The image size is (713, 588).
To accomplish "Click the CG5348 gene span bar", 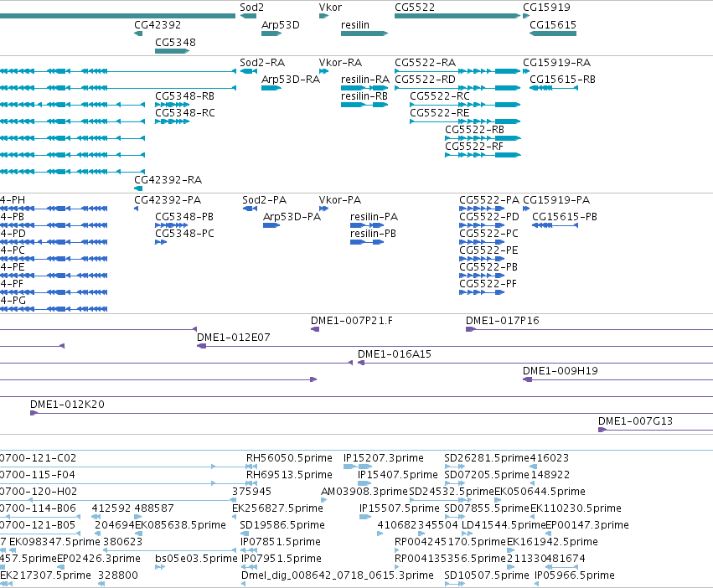I will (x=172, y=51).
